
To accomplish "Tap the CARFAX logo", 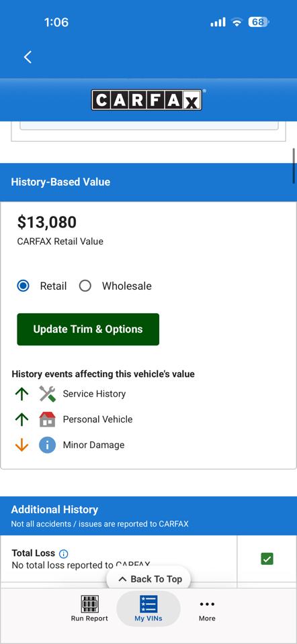I will 147,100.
